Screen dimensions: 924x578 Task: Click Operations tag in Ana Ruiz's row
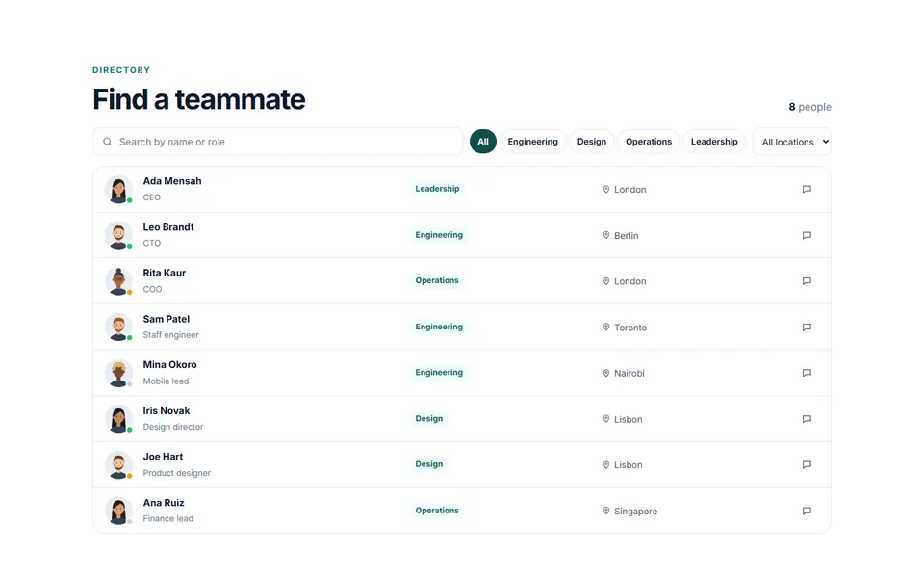437,511
